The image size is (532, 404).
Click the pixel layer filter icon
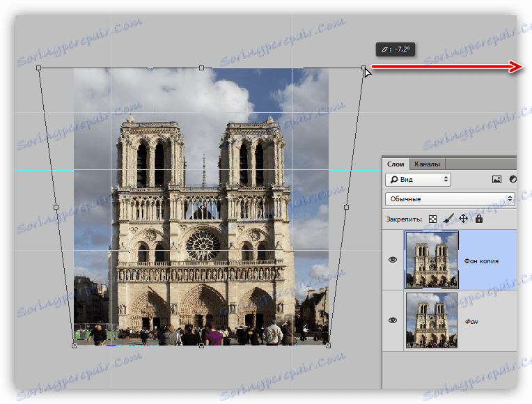tap(496, 179)
